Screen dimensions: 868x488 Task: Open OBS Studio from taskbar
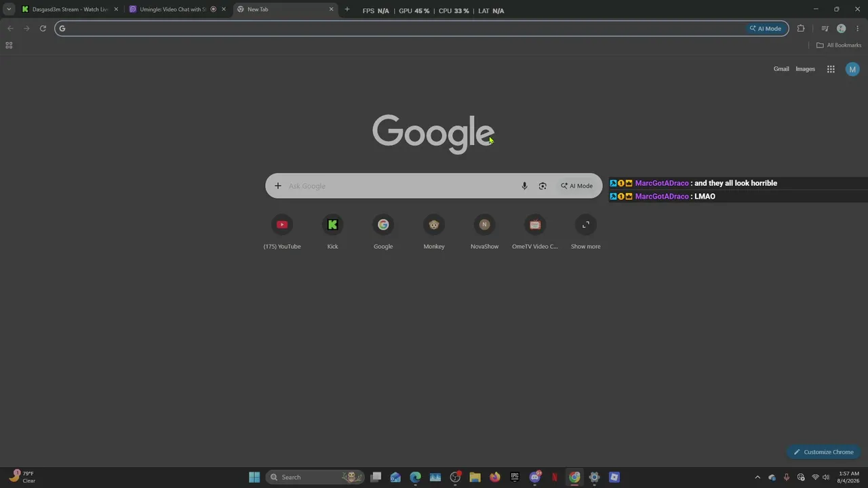click(455, 477)
